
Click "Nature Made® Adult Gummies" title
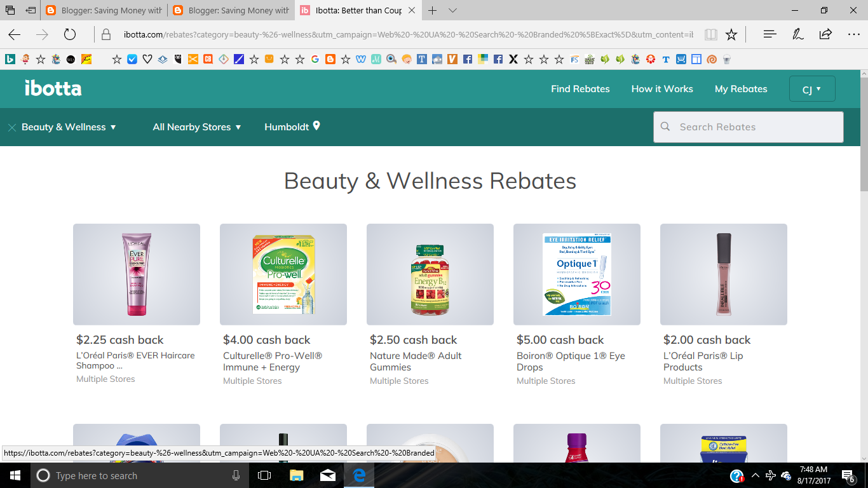[416, 362]
